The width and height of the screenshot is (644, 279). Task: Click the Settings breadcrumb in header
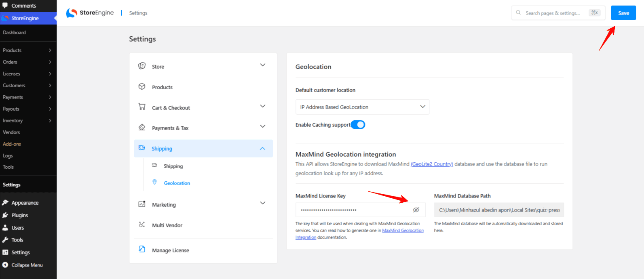(138, 13)
